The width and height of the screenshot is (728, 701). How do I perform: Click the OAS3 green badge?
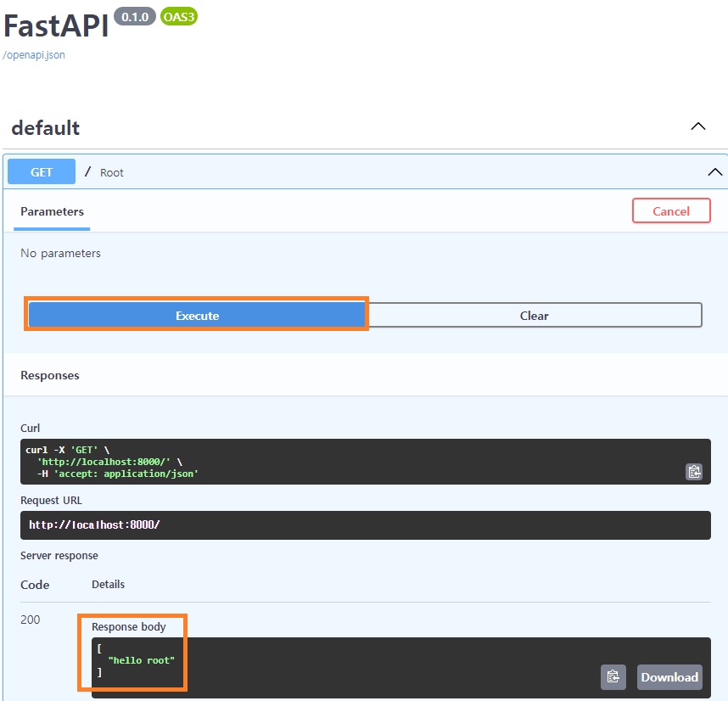click(178, 17)
